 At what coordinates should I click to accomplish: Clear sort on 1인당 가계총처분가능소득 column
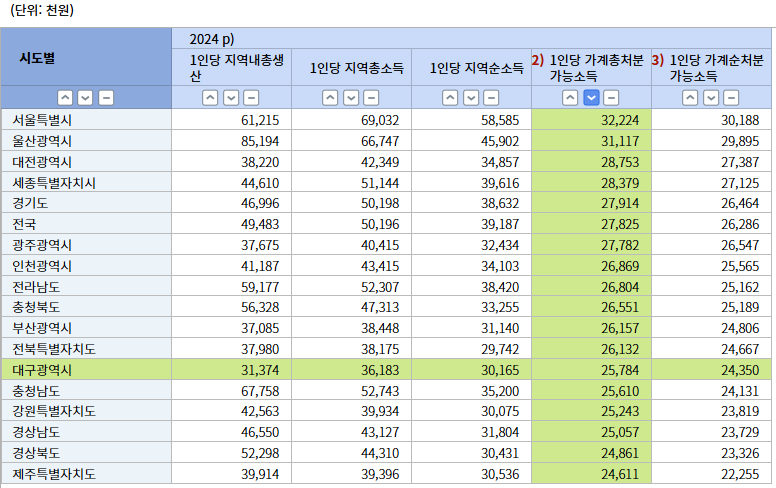[610, 98]
